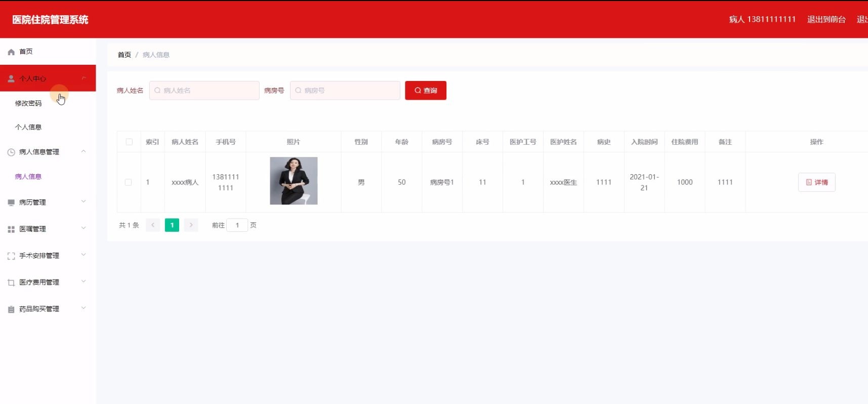Open the 手术安排管理 menu
The image size is (868, 404).
[x=48, y=256]
